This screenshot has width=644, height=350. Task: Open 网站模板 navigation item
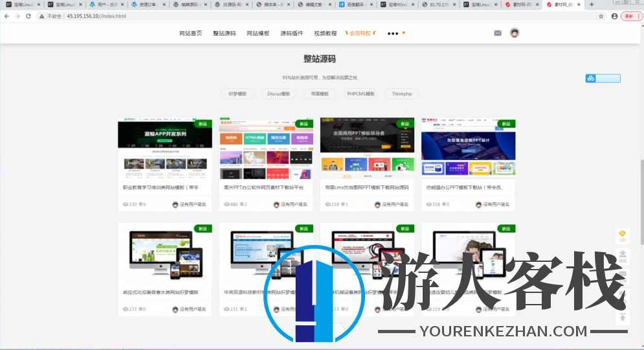(x=258, y=33)
